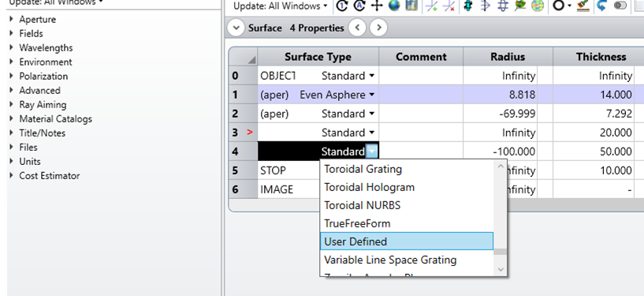Expand the Title/Notes section

tap(11, 133)
